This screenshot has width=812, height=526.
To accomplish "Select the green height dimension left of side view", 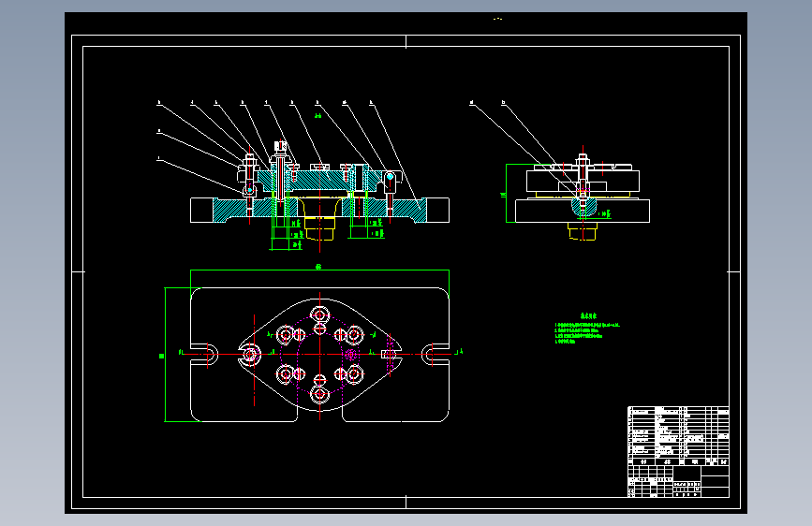I will click(506, 194).
